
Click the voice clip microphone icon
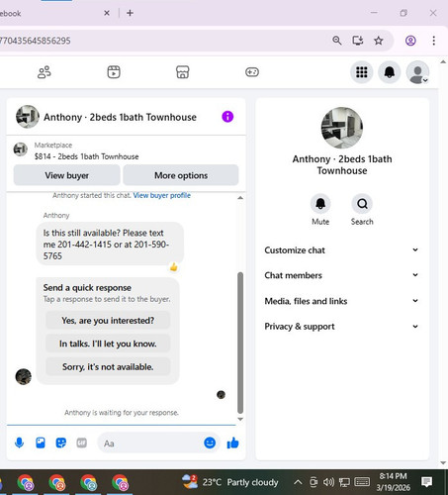[20, 443]
